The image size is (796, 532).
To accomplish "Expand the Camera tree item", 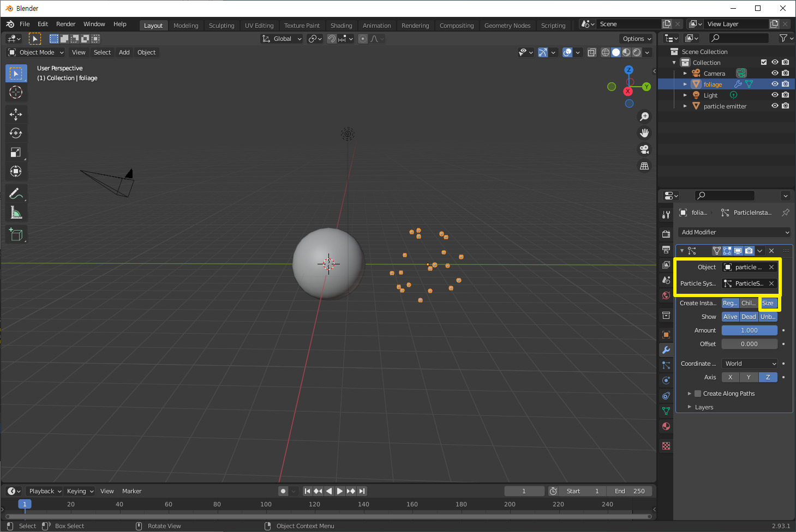I will coord(685,73).
